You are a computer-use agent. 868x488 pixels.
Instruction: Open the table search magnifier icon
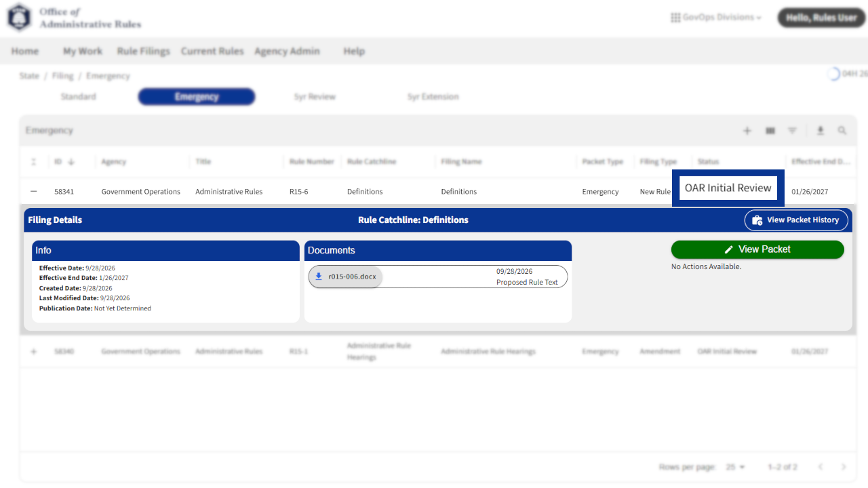(x=842, y=131)
